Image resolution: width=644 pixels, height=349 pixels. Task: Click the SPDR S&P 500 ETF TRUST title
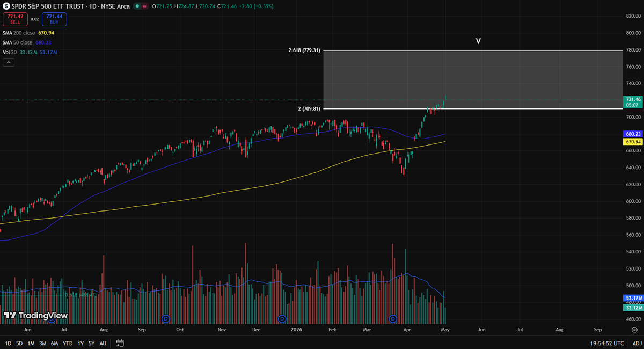point(50,6)
